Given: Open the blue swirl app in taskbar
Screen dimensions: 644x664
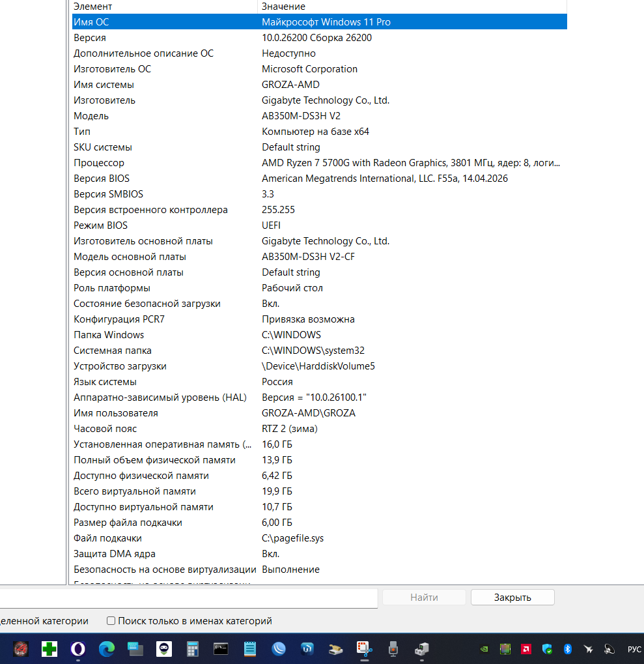Looking at the screenshot, I should 279,649.
